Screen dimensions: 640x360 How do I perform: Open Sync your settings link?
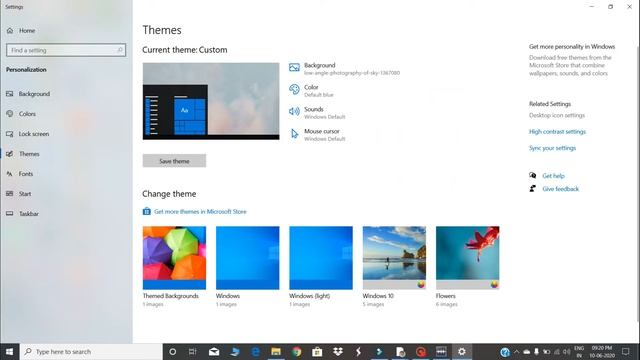553,148
